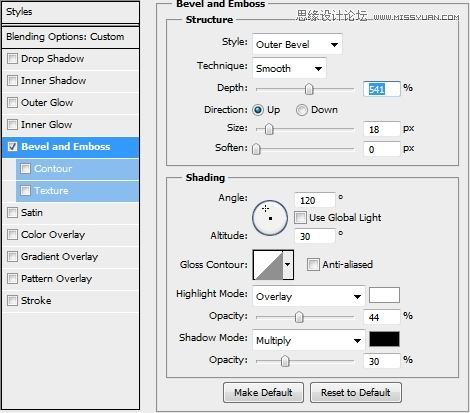Click the angle and altitude light dial

(x=270, y=218)
